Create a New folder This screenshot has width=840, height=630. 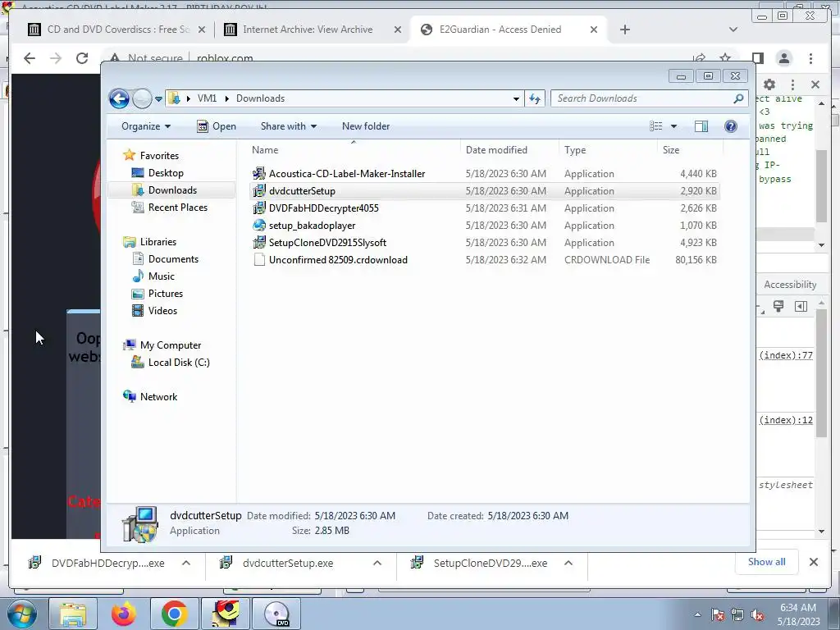click(x=366, y=126)
